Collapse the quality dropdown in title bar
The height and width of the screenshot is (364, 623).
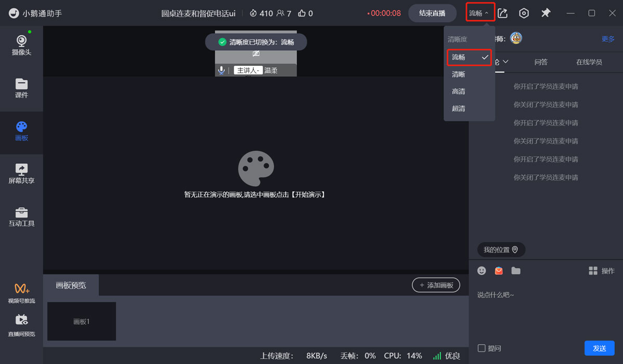click(479, 13)
